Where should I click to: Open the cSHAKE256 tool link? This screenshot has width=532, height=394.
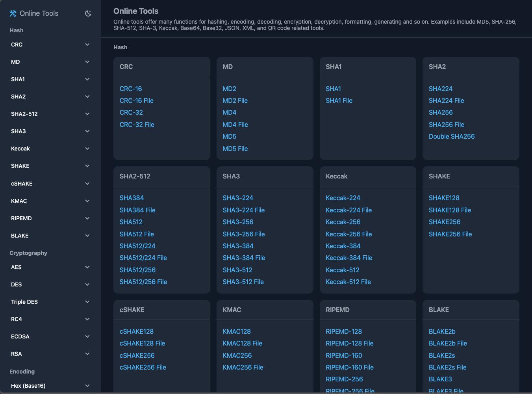coord(137,355)
